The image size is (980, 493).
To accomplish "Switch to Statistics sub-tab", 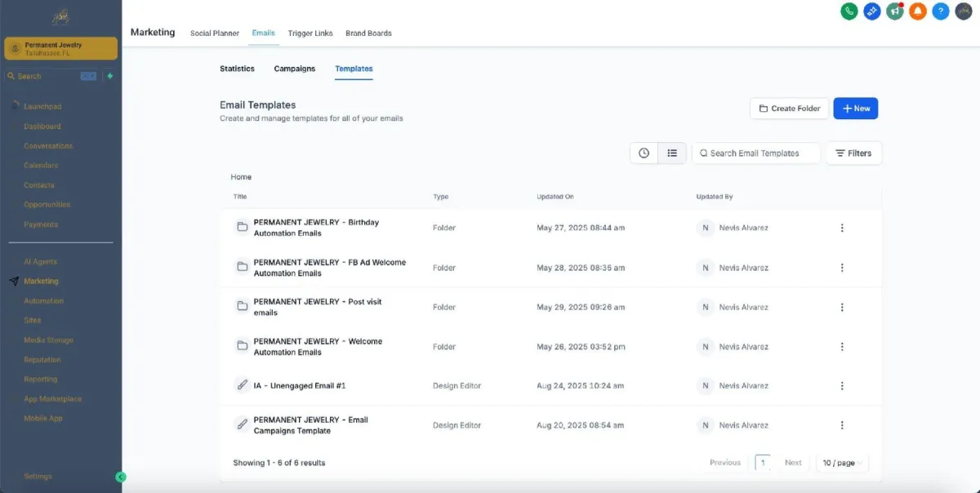I will (237, 69).
